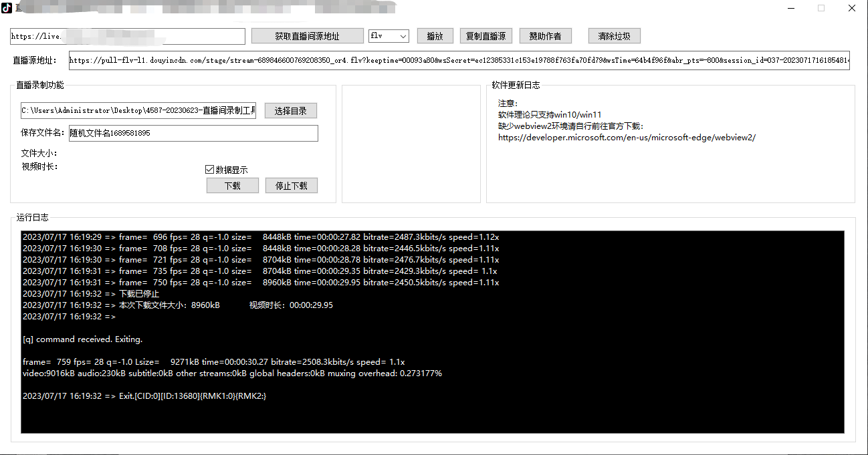Click the log line with frame= 696

[261, 237]
